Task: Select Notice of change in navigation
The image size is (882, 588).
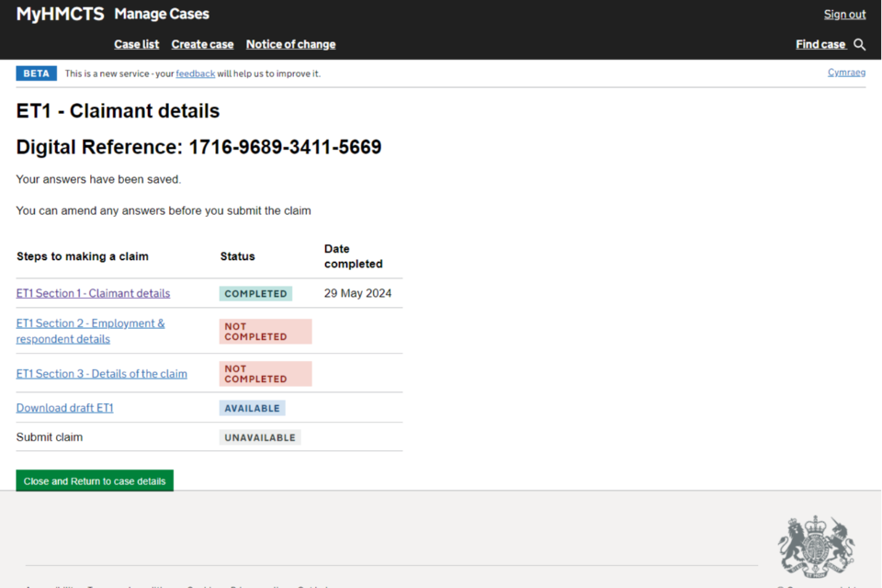Action: pyautogui.click(x=290, y=44)
